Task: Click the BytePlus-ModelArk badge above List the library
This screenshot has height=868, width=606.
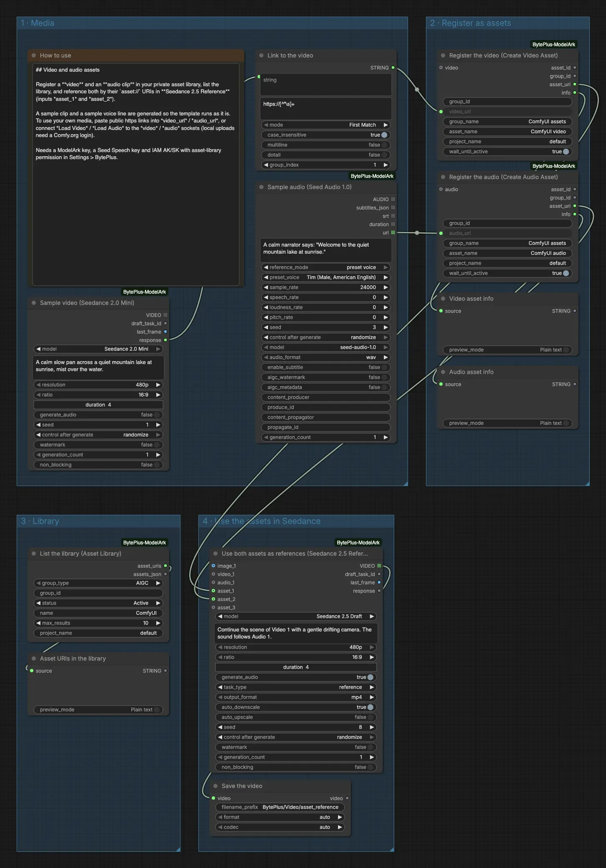Action: click(145, 543)
